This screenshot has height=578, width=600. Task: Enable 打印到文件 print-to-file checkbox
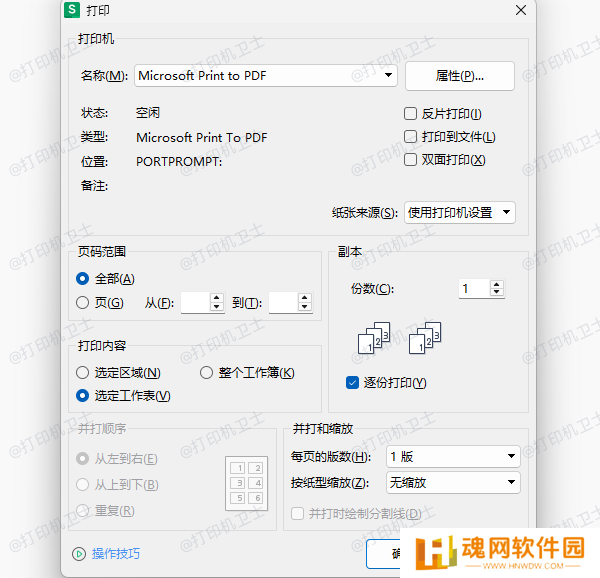point(410,137)
